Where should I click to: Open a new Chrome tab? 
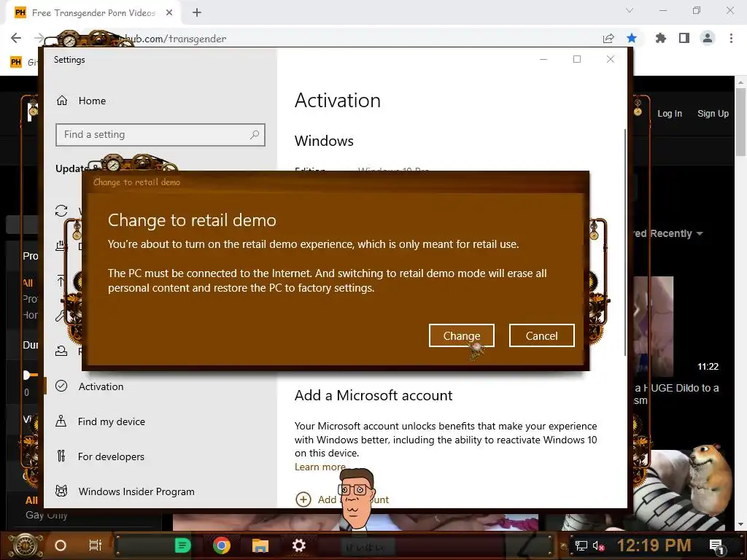click(x=197, y=13)
